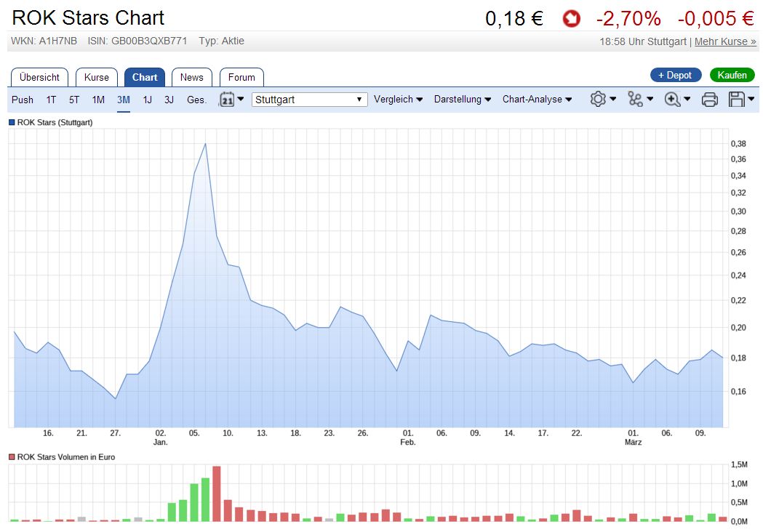Select the 3M time range
Image resolution: width=763 pixels, height=532 pixels.
(x=123, y=100)
